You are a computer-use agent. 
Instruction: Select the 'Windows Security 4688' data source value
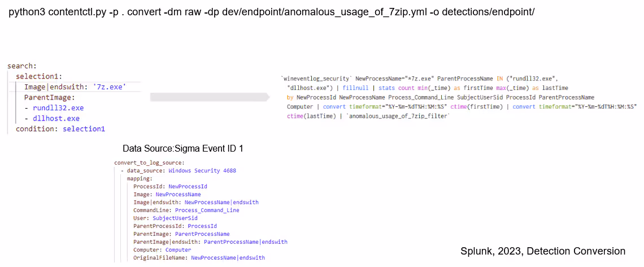pyautogui.click(x=202, y=170)
